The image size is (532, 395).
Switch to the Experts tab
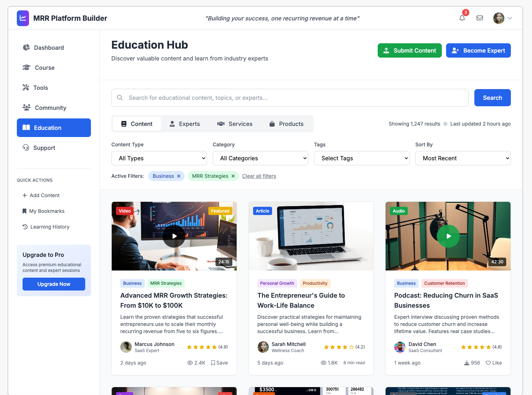(185, 123)
